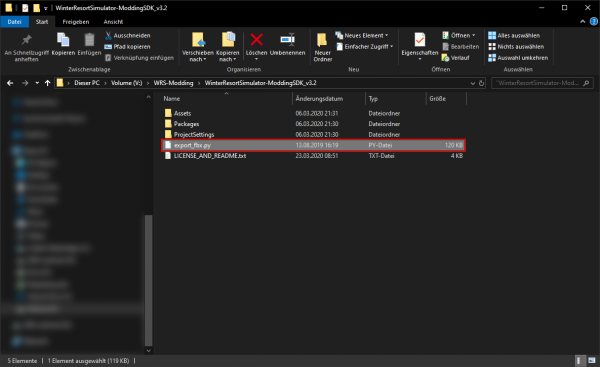
Task: Open the Datei tab
Action: tap(15, 22)
